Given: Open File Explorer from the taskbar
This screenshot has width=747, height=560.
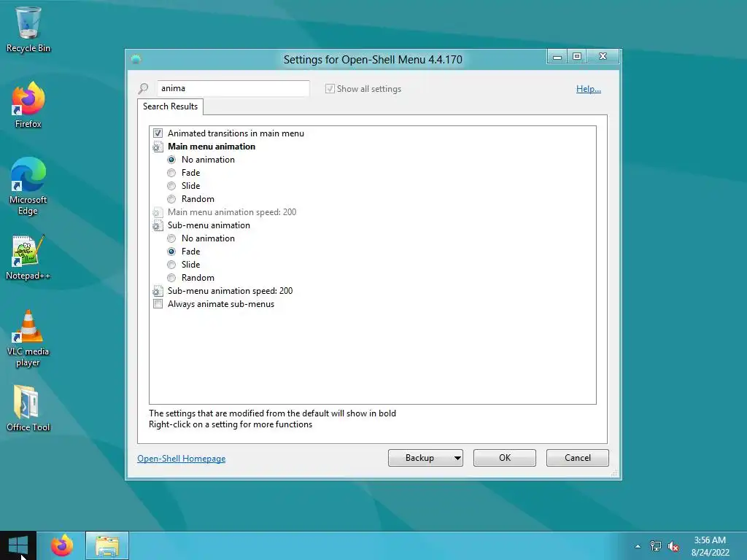Looking at the screenshot, I should click(x=107, y=545).
